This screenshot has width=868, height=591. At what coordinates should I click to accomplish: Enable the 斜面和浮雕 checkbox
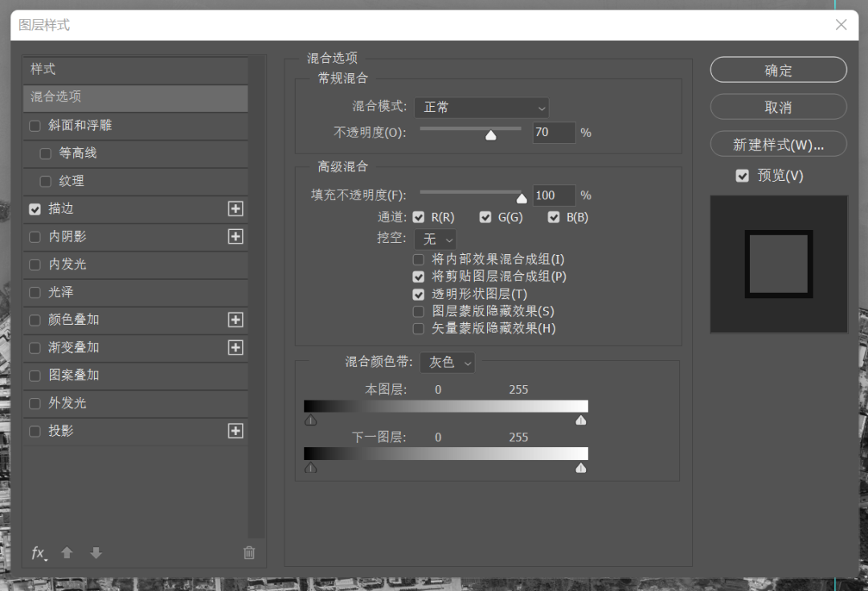tap(35, 125)
